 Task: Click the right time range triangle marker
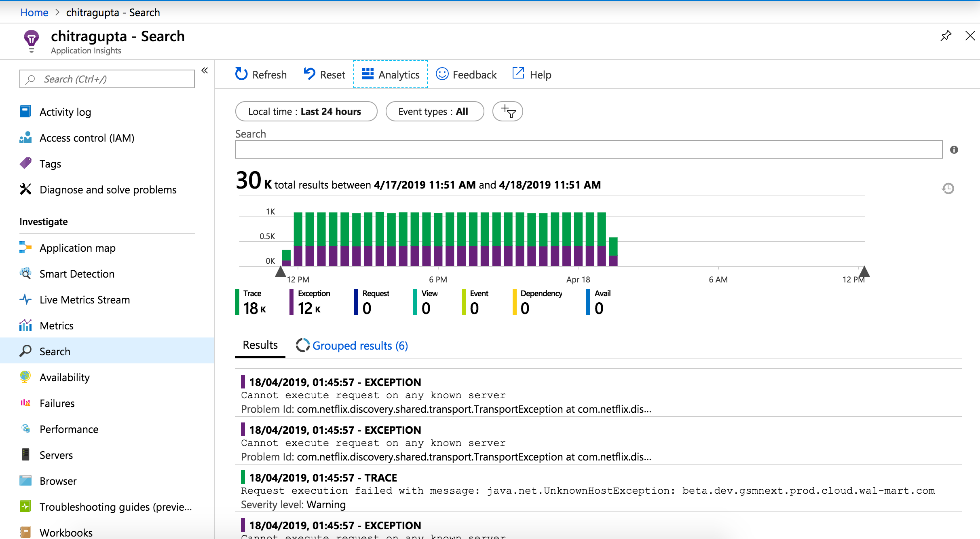(864, 272)
